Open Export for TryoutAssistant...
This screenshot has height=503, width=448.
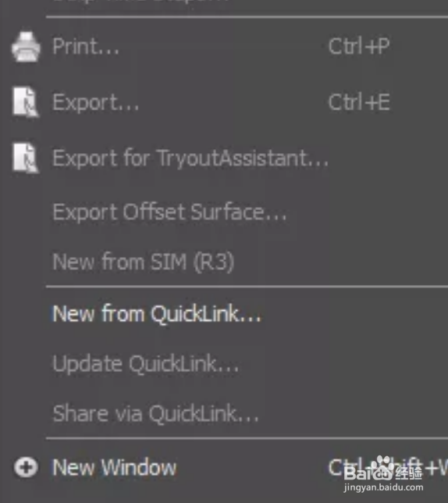coord(190,159)
